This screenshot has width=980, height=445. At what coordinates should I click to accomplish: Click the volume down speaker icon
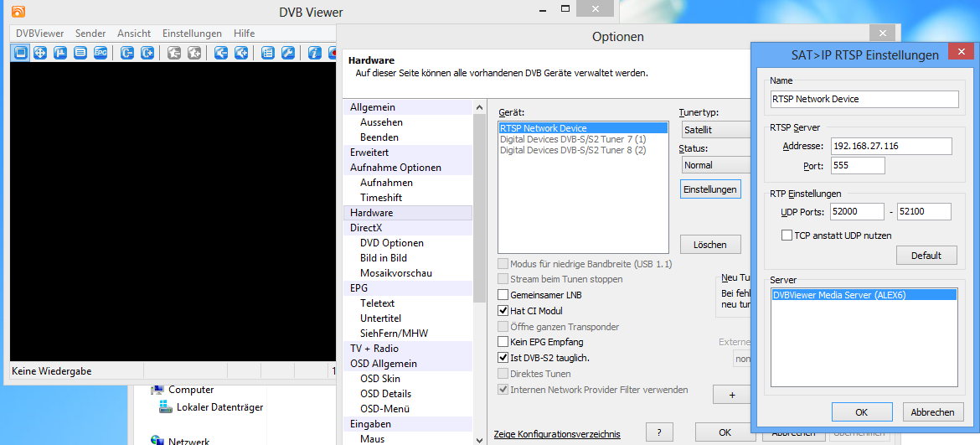220,53
